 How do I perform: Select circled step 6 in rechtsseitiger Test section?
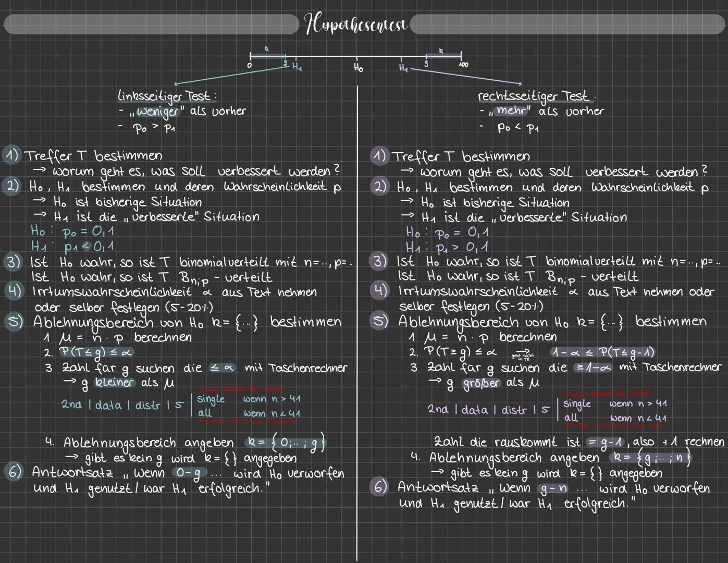click(x=380, y=487)
